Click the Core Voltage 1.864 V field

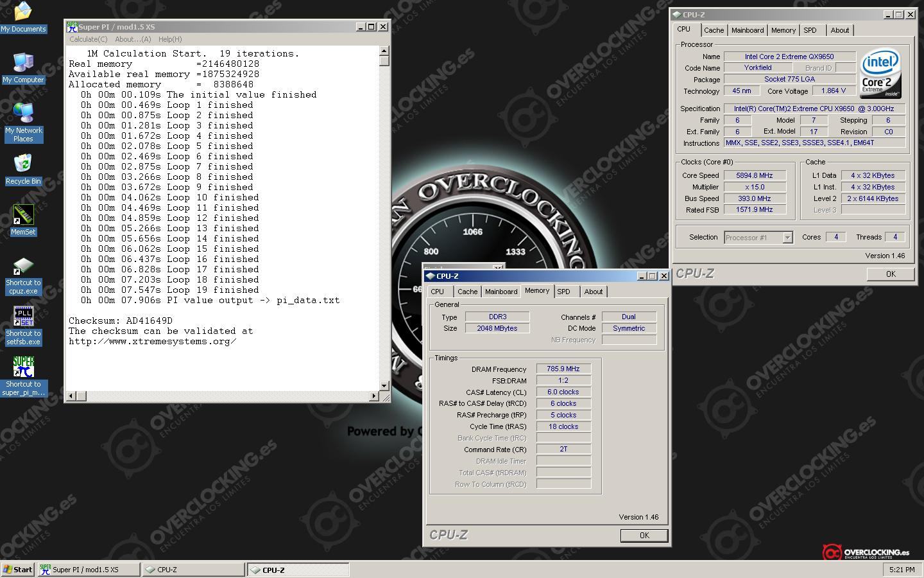(x=834, y=91)
